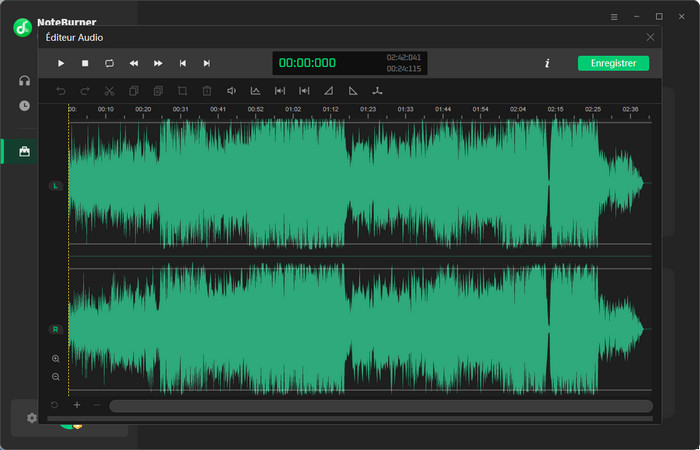700x450 pixels.
Task: Click the first trim-silence icon
Action: [x=280, y=91]
